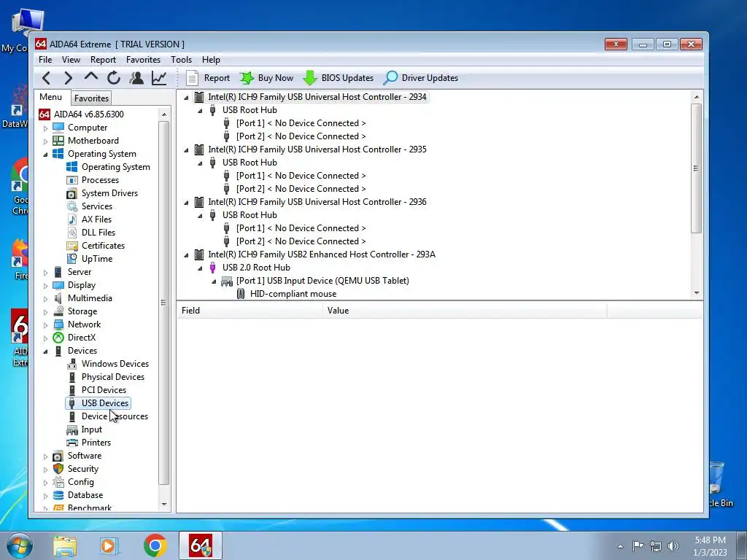This screenshot has width=747, height=560.
Task: Expand the Display tree node
Action: 46,286
